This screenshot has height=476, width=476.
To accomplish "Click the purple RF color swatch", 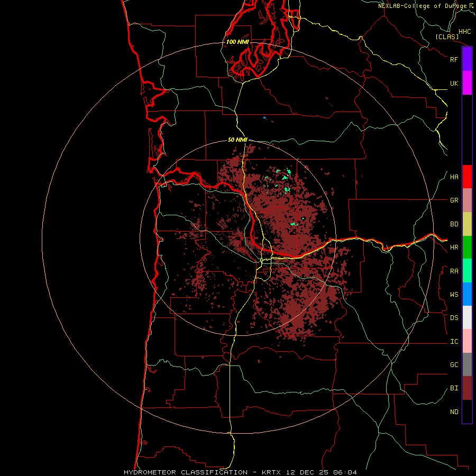I will (x=467, y=59).
